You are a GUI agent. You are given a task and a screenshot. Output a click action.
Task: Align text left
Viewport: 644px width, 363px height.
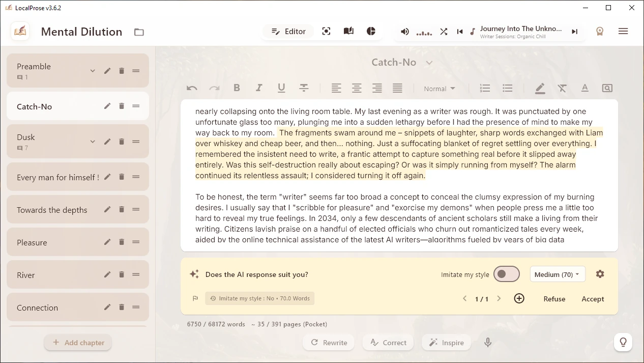336,88
